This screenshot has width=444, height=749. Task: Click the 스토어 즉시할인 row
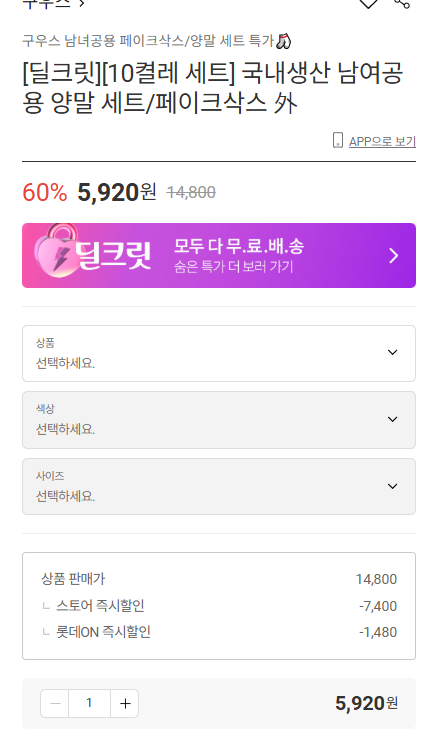[x=219, y=606]
